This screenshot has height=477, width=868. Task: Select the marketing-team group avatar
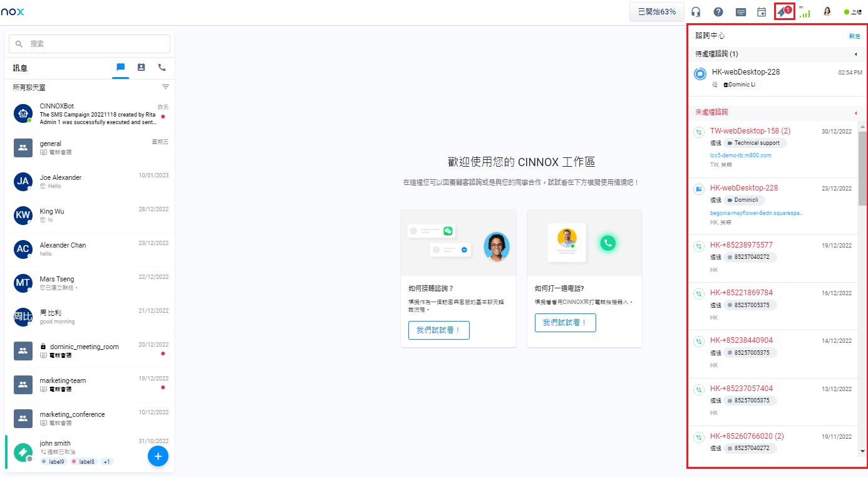click(23, 384)
